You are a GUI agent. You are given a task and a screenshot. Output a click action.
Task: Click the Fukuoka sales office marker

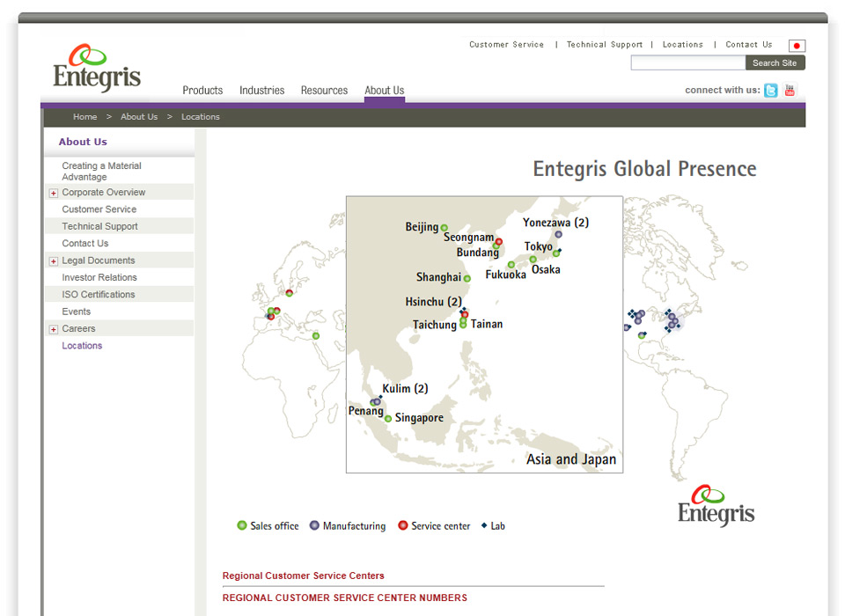(x=511, y=265)
